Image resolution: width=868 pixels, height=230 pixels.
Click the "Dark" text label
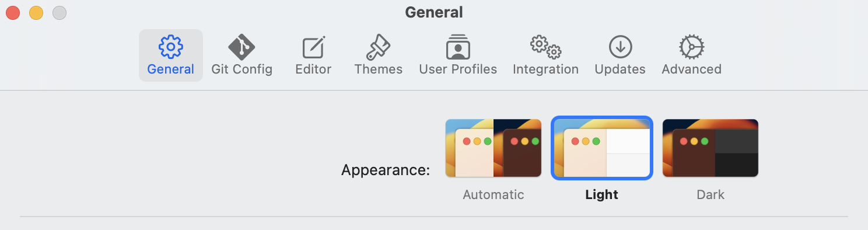[710, 194]
